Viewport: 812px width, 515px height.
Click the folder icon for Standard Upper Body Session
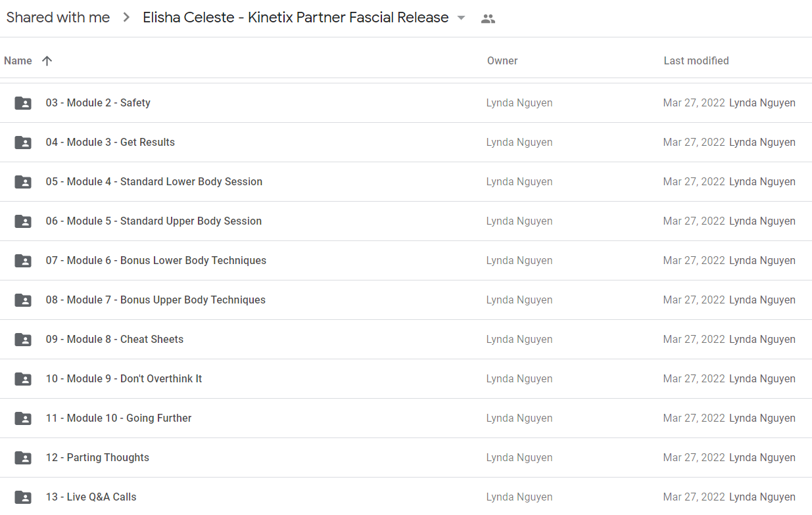coord(23,221)
